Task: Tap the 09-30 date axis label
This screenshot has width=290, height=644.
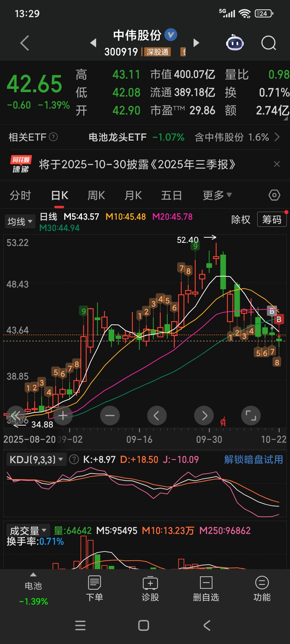Action: (x=209, y=440)
